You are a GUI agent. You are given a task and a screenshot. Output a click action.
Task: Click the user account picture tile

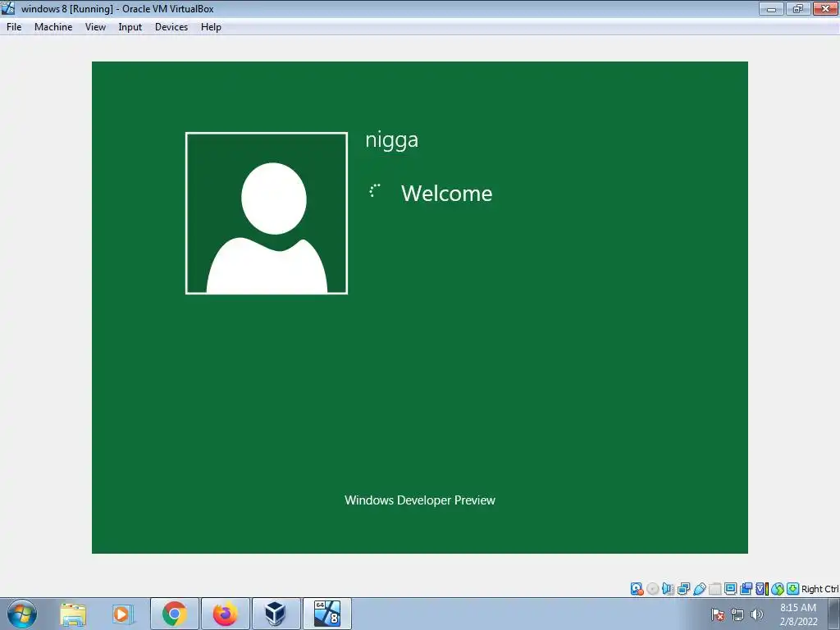pyautogui.click(x=267, y=213)
